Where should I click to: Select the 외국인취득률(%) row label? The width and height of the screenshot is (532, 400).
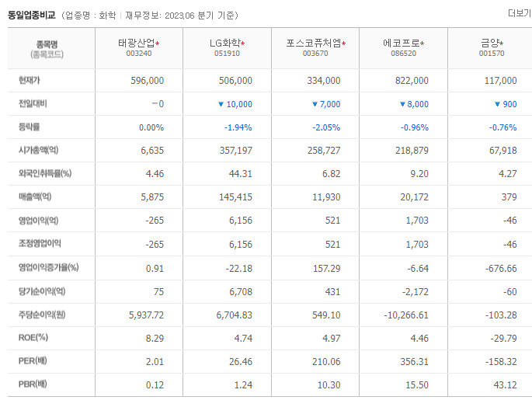coord(45,173)
